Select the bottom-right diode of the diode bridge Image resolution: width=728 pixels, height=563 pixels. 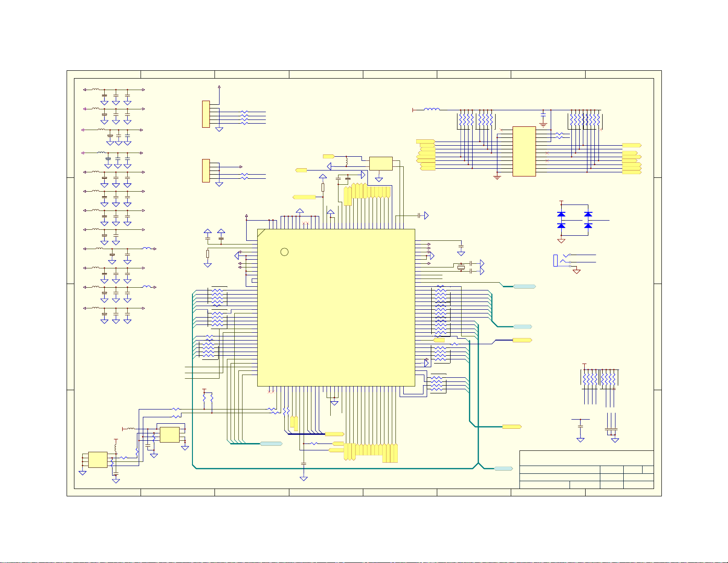pyautogui.click(x=588, y=226)
